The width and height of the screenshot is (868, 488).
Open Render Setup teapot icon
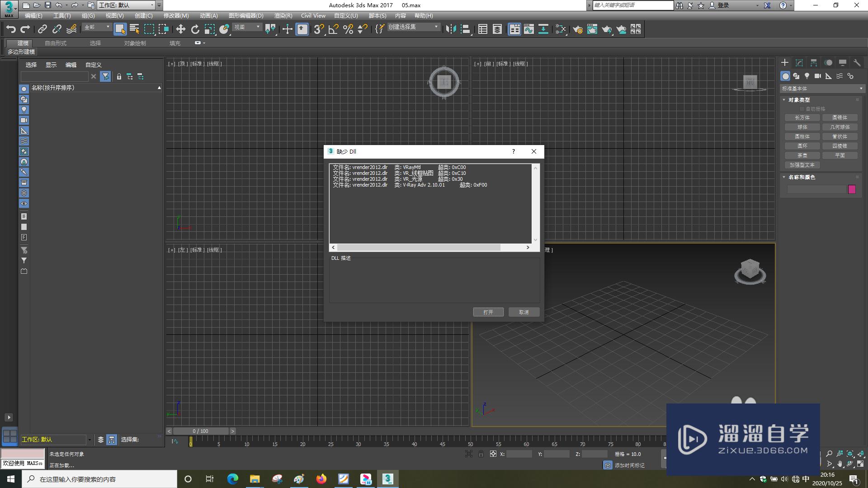(578, 29)
